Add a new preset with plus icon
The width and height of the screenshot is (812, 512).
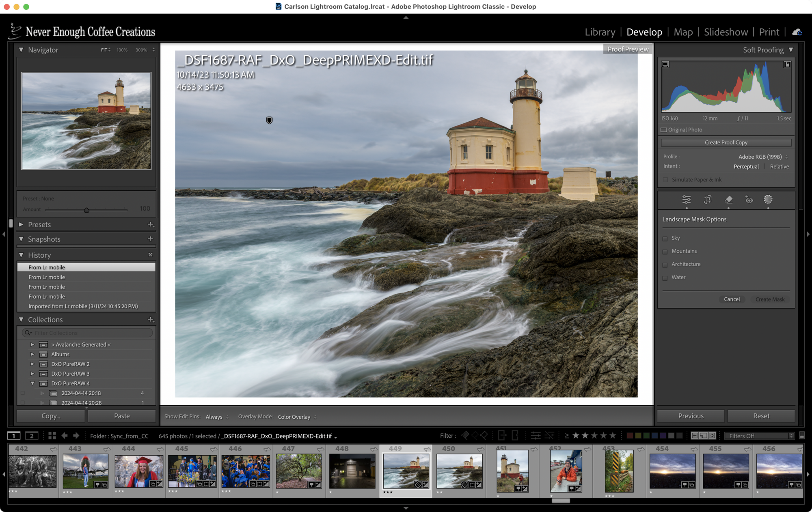click(x=151, y=224)
